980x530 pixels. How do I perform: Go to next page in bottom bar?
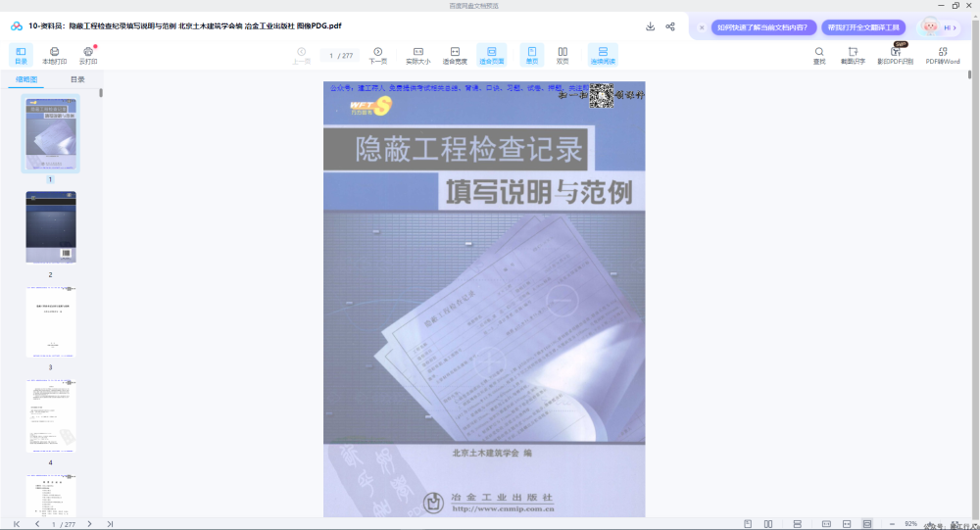tap(89, 524)
